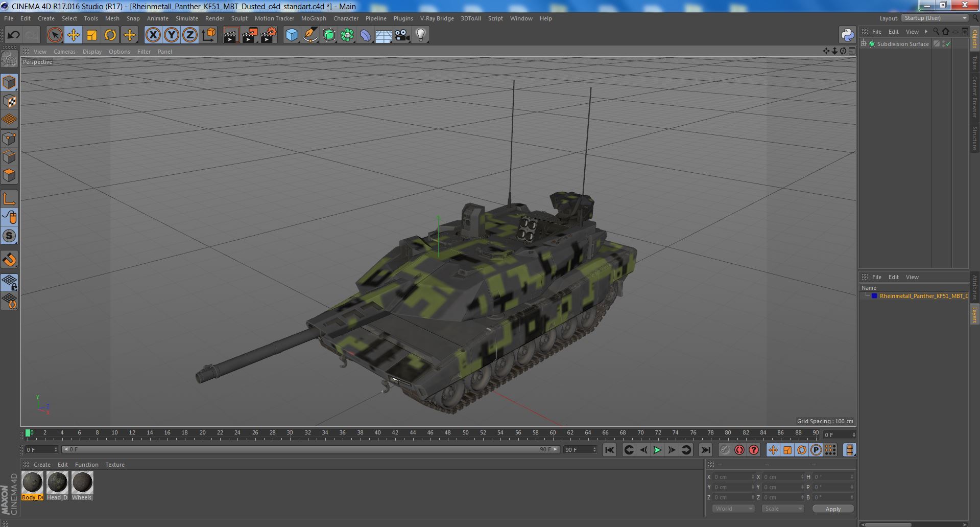Open the Scale mode dropdown
This screenshot has width=980, height=527.
click(782, 509)
